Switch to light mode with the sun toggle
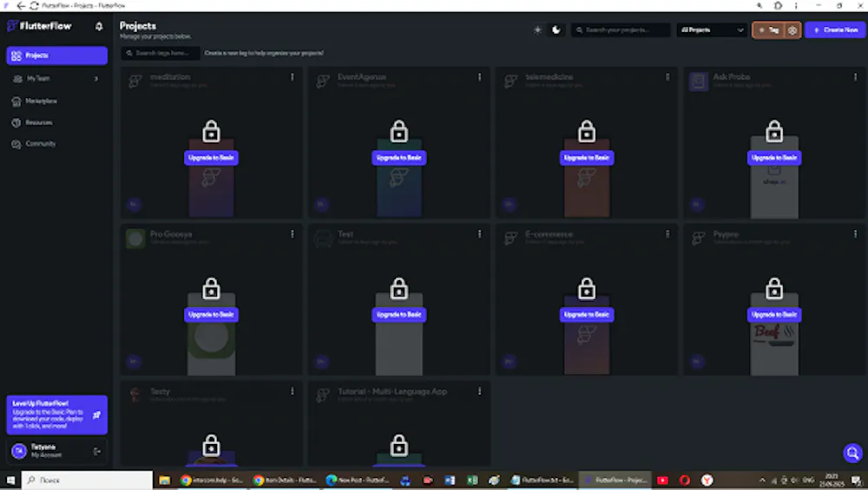Image resolution: width=868 pixels, height=490 pixels. coord(537,29)
